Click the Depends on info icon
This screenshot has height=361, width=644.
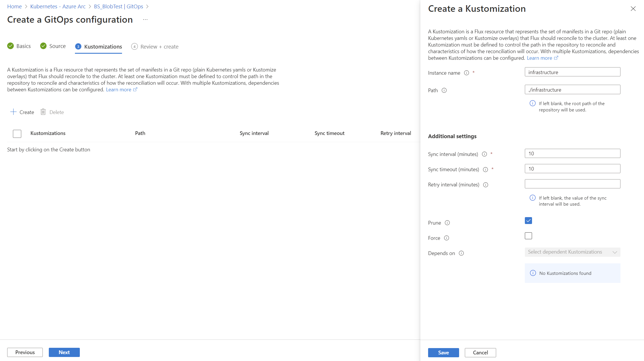[x=461, y=253]
